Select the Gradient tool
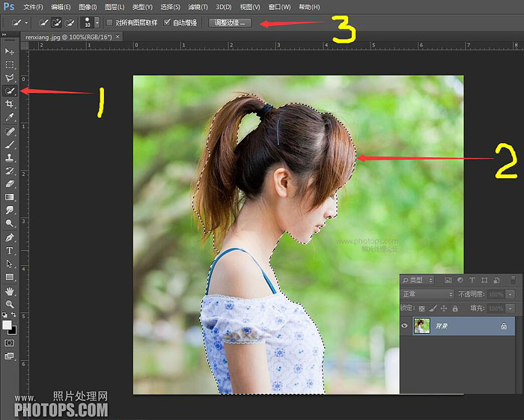 tap(9, 197)
